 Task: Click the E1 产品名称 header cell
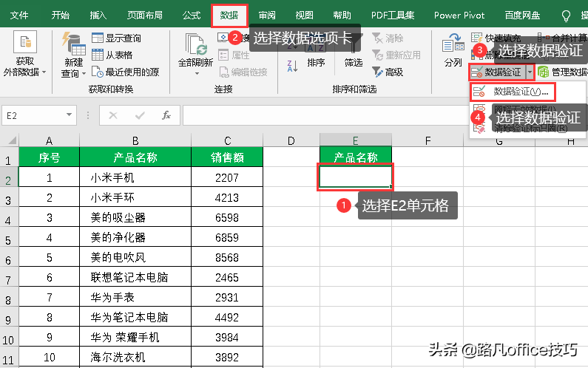point(356,157)
